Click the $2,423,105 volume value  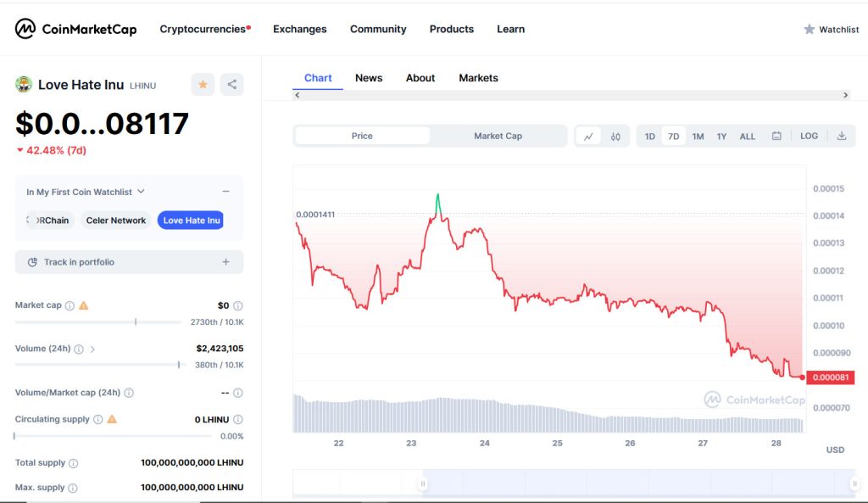[x=220, y=349]
